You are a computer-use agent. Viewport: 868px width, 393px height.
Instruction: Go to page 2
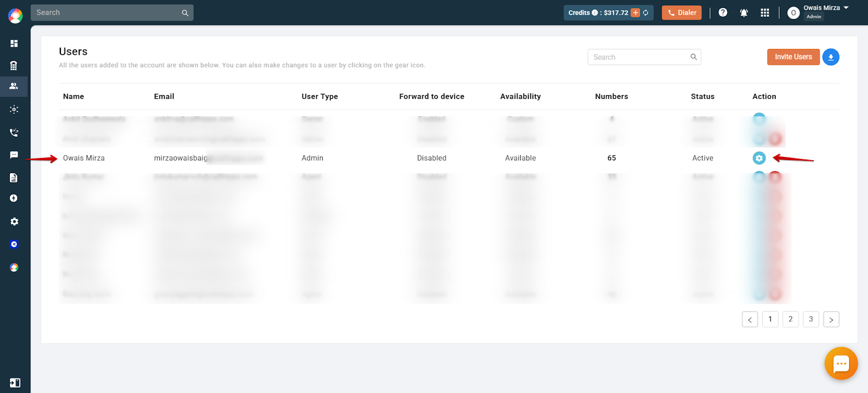[790, 319]
